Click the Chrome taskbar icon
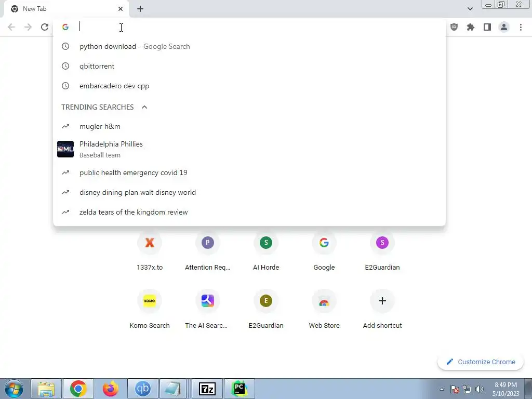This screenshot has height=399, width=532. tap(78, 389)
